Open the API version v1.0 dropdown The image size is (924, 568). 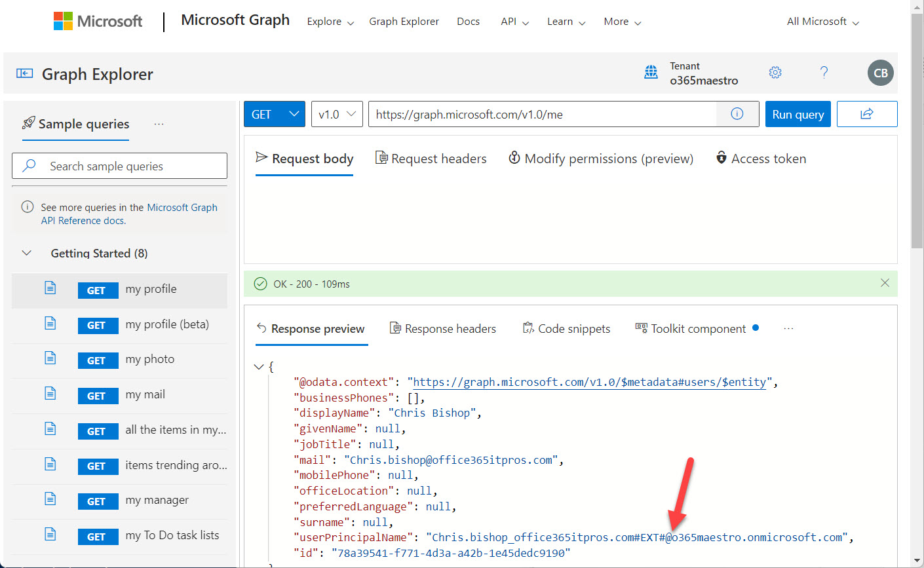tap(337, 114)
